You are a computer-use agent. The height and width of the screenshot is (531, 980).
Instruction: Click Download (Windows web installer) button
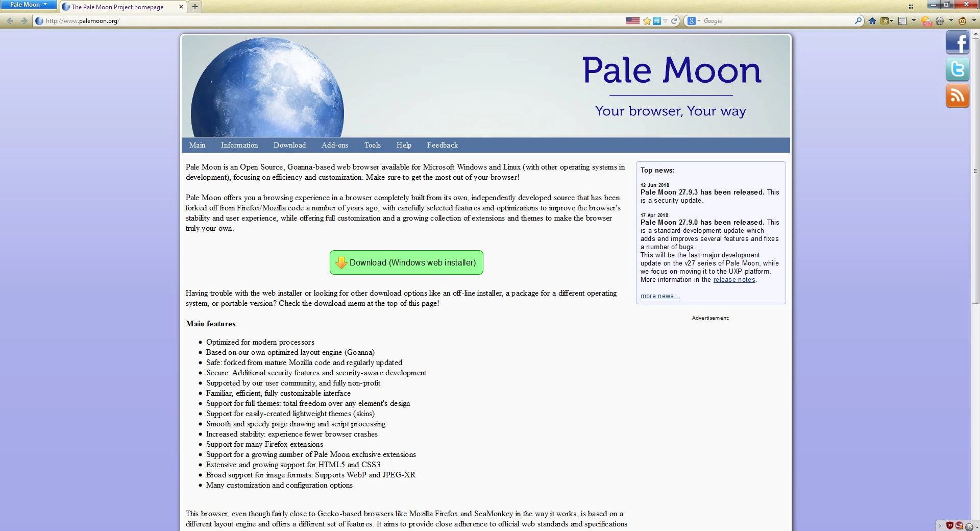tap(406, 262)
